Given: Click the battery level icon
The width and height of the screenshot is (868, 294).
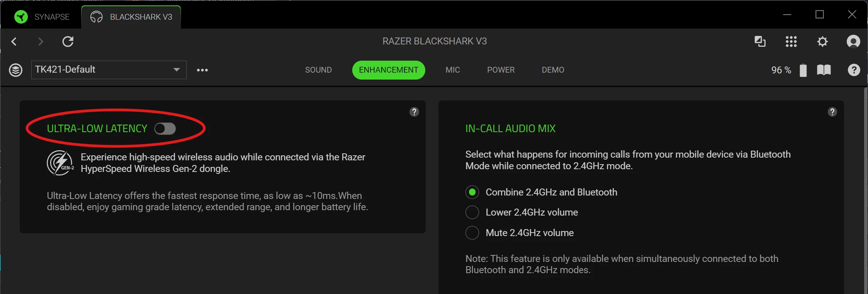Looking at the screenshot, I should (x=803, y=70).
